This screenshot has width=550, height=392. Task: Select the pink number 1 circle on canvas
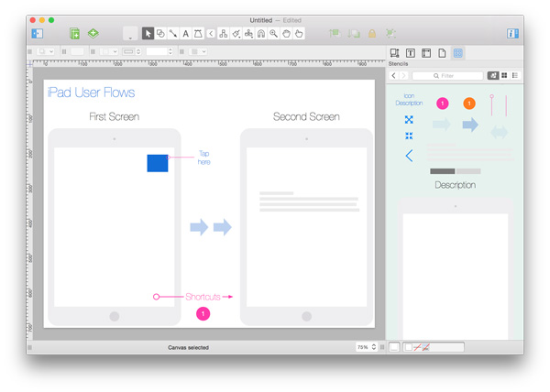pyautogui.click(x=203, y=314)
